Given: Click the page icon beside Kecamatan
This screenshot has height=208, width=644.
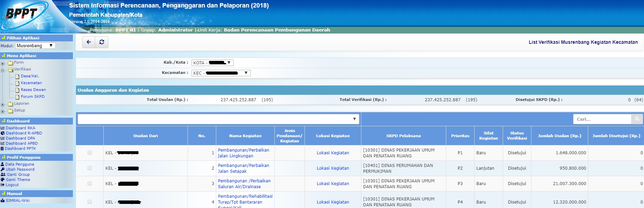Looking at the screenshot, I should (17, 83).
